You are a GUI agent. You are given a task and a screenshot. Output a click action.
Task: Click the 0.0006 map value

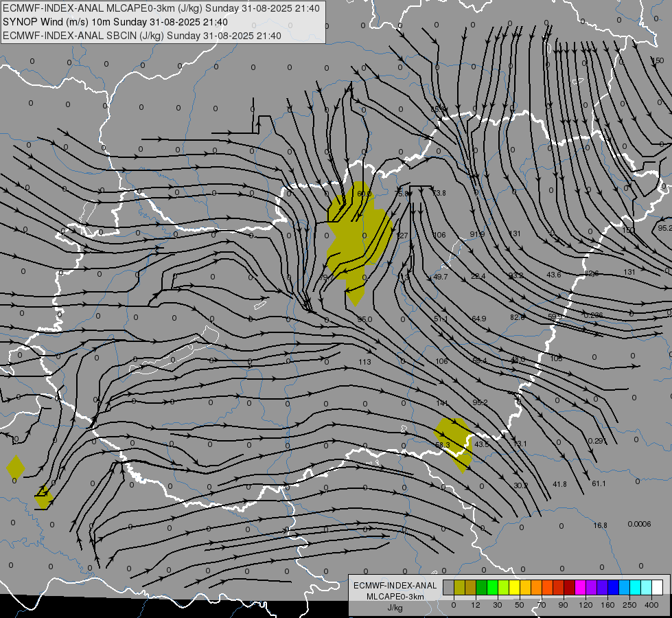tap(640, 524)
